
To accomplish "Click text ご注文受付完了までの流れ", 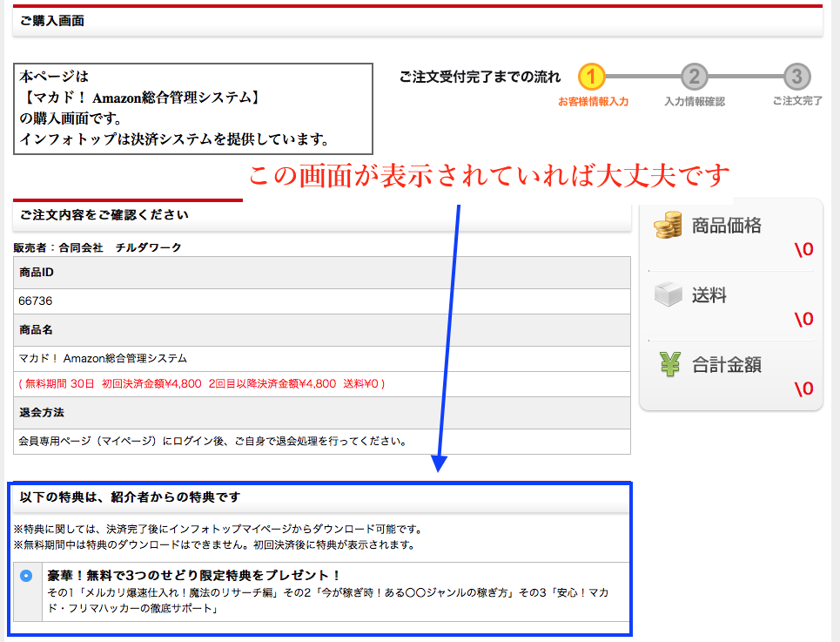I will coord(480,78).
